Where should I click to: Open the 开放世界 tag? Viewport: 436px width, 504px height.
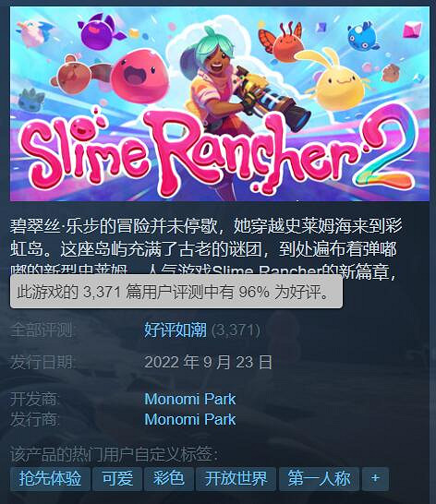236,479
